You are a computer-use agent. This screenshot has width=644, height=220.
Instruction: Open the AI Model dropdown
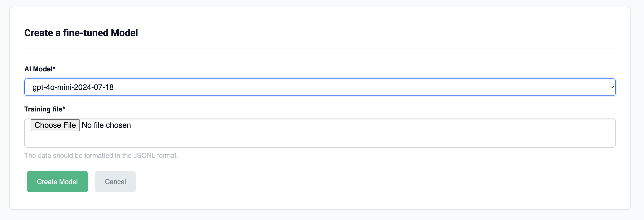point(320,87)
